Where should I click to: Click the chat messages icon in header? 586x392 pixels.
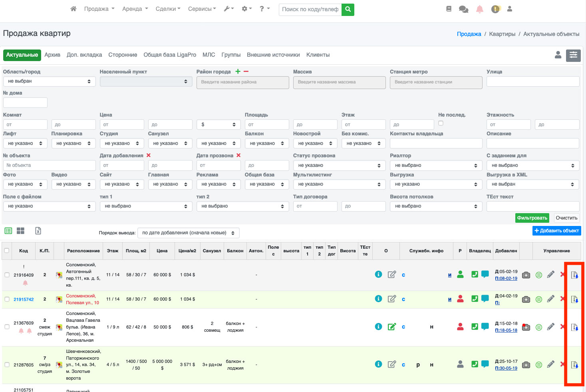463,9
